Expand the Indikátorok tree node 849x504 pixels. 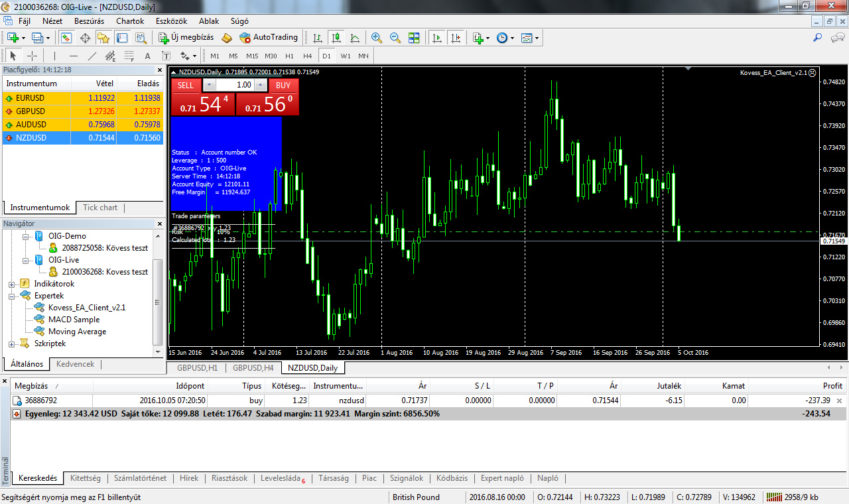pyautogui.click(x=12, y=284)
